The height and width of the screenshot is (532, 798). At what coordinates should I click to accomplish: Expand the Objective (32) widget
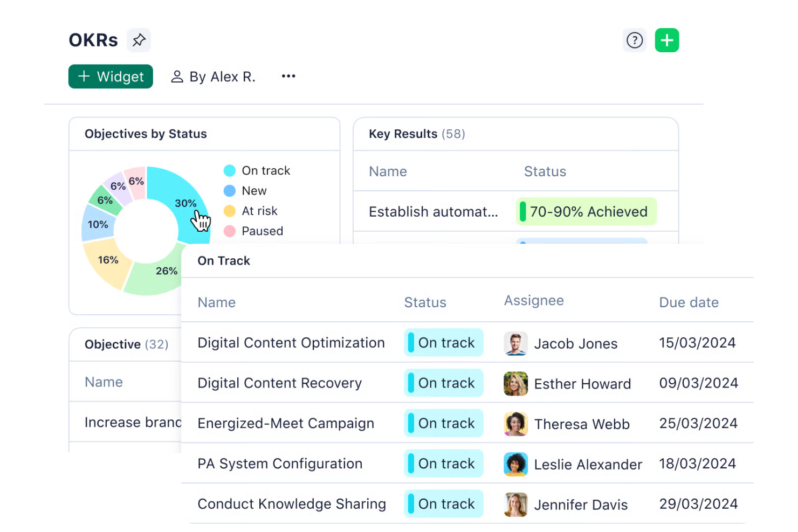pos(125,344)
